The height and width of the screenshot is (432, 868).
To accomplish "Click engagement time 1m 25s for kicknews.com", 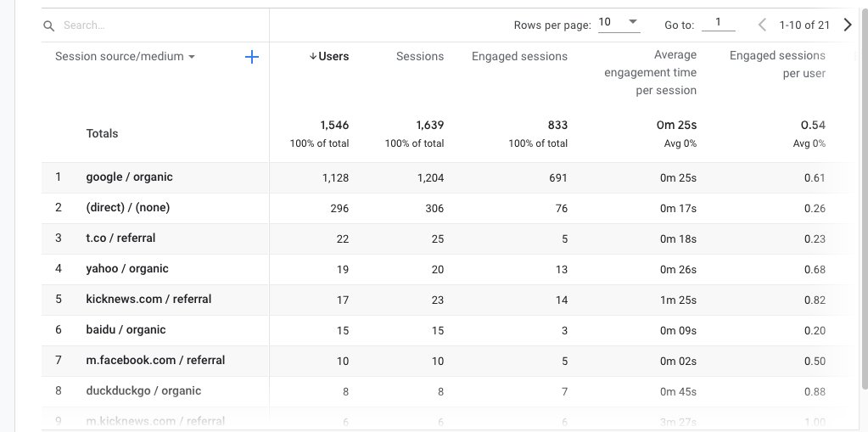I will 678,300.
